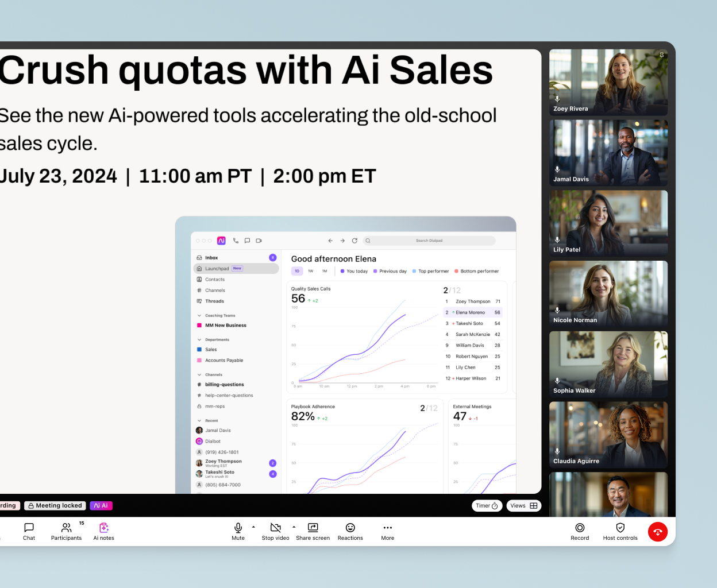
Task: Mute your microphone
Action: (238, 528)
